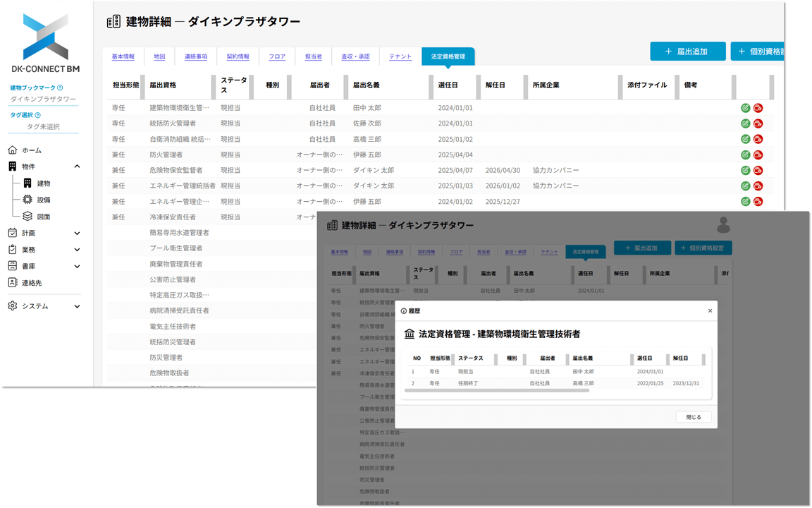This screenshot has height=508, width=812.
Task: Switch to the 基本情報 tab
Action: point(123,56)
